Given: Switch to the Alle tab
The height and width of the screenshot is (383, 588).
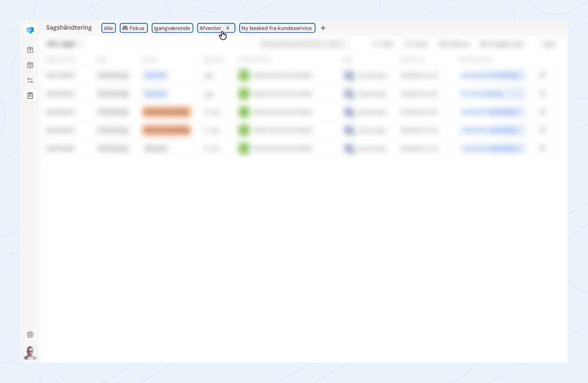Looking at the screenshot, I should point(109,28).
